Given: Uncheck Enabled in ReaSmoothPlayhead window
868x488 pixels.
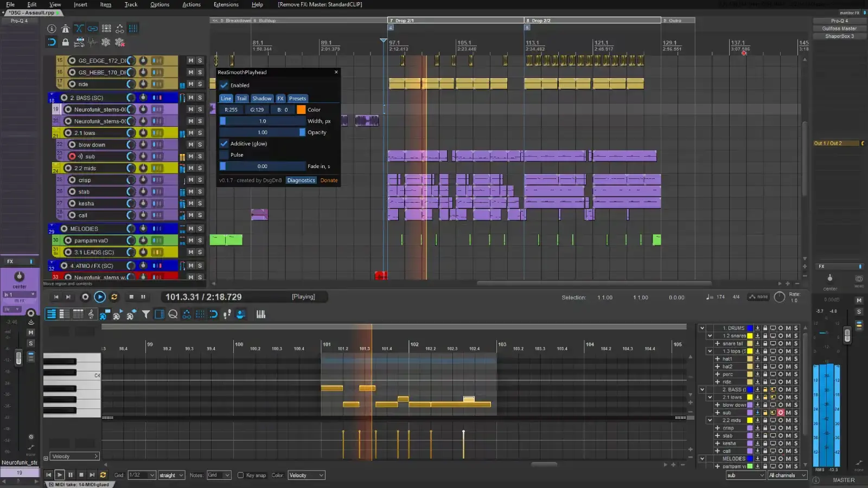Looking at the screenshot, I should click(224, 85).
